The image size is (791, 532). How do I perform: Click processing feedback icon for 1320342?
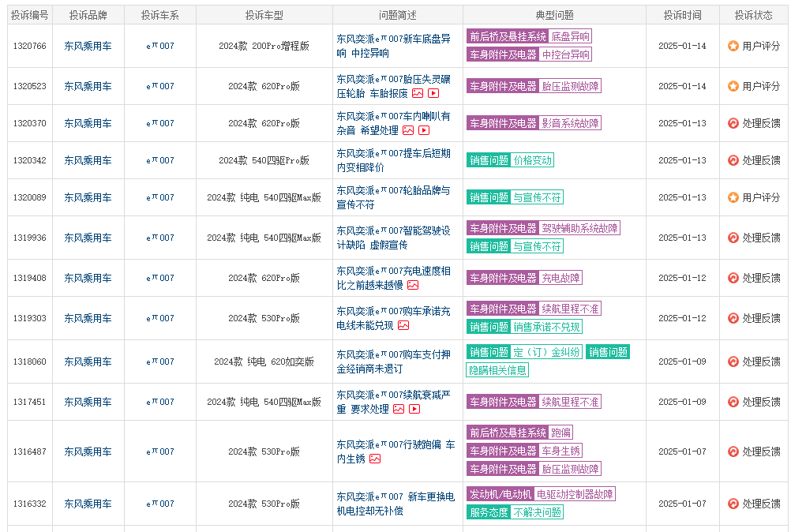click(733, 160)
